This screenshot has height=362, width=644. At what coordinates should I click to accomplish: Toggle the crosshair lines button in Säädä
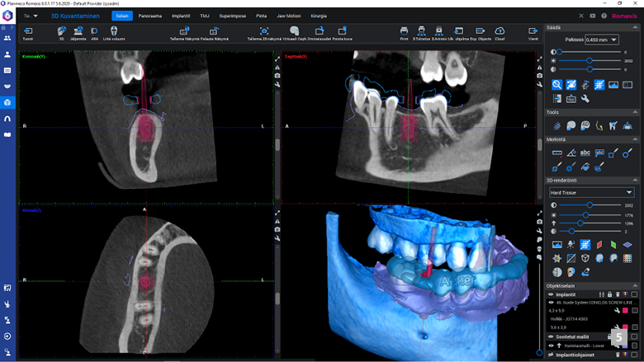599,85
